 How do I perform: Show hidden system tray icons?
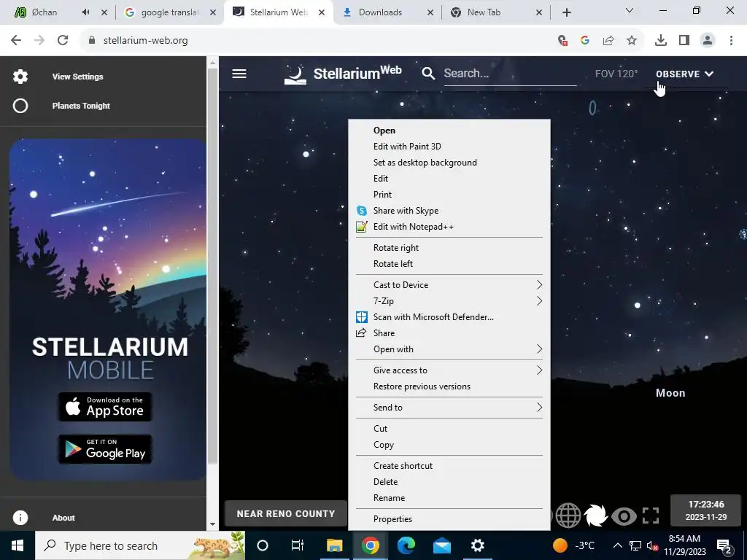pos(617,545)
